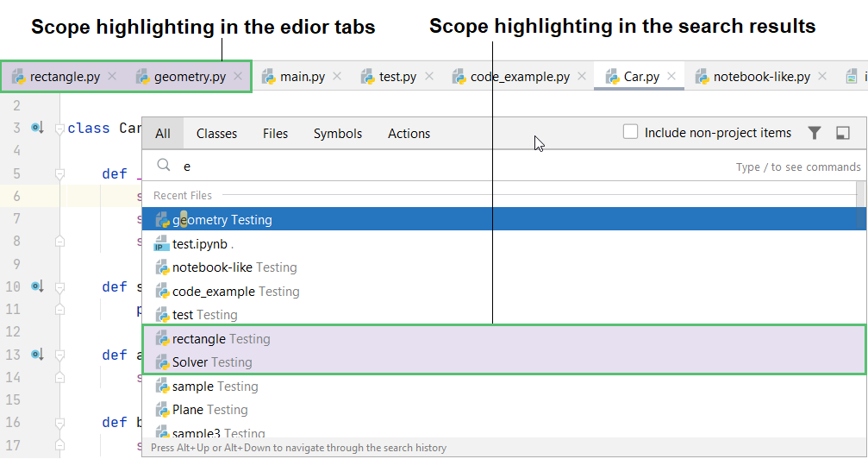Viewport: 868px width, 459px height.
Task: Click the filter icon in search popup
Action: 815,133
